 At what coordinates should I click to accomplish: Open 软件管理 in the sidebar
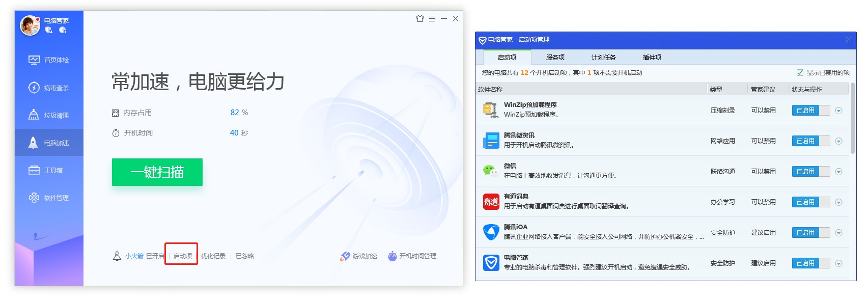click(49, 198)
